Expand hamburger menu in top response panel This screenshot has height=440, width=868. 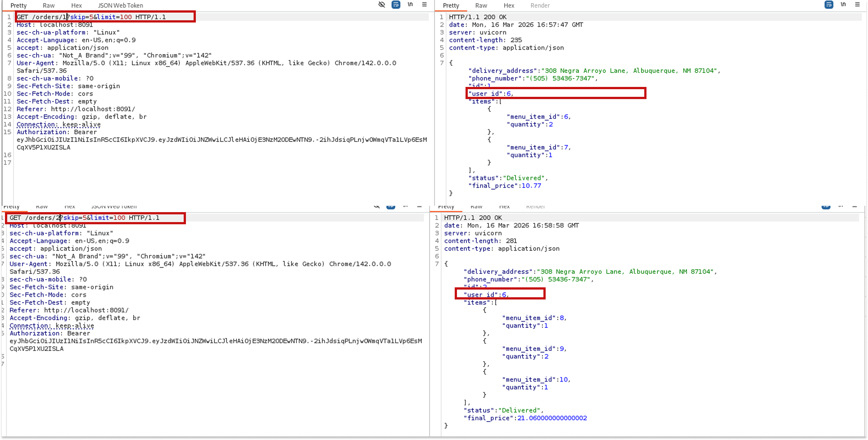(857, 5)
